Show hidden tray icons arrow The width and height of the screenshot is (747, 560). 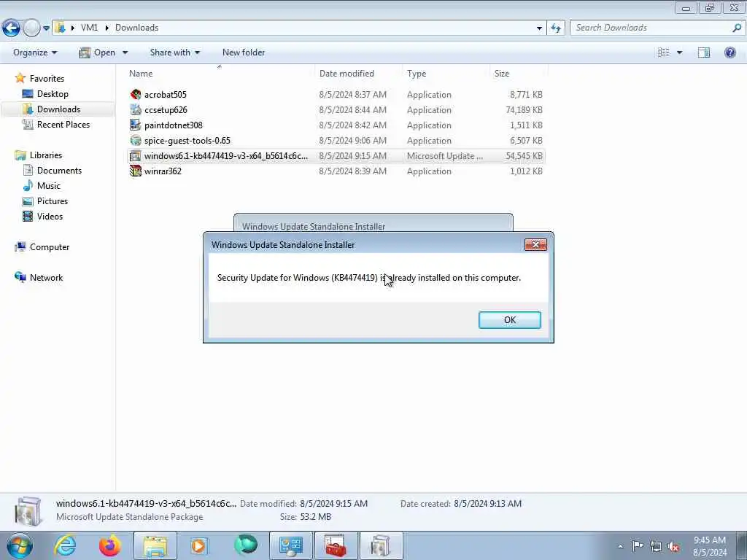620,546
